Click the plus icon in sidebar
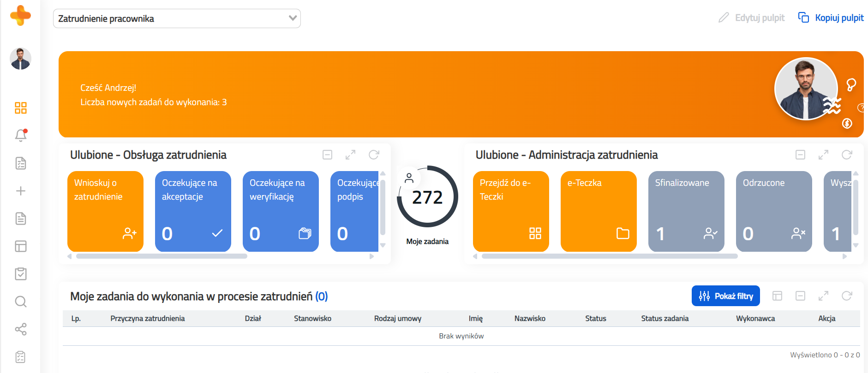The height and width of the screenshot is (373, 868). pos(21,191)
